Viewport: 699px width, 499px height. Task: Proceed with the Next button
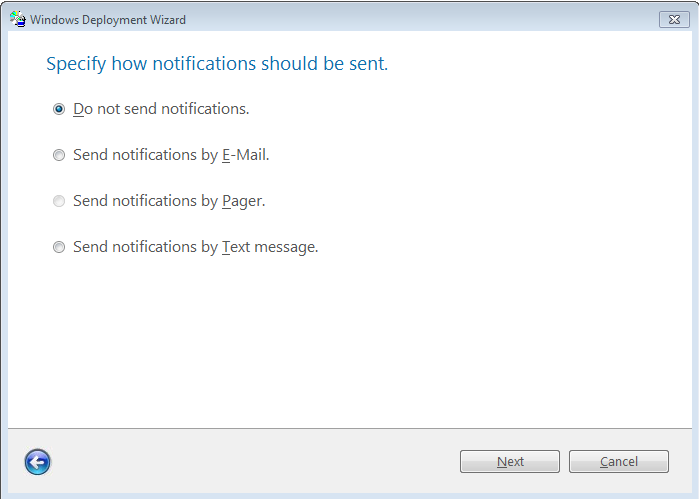(x=510, y=461)
